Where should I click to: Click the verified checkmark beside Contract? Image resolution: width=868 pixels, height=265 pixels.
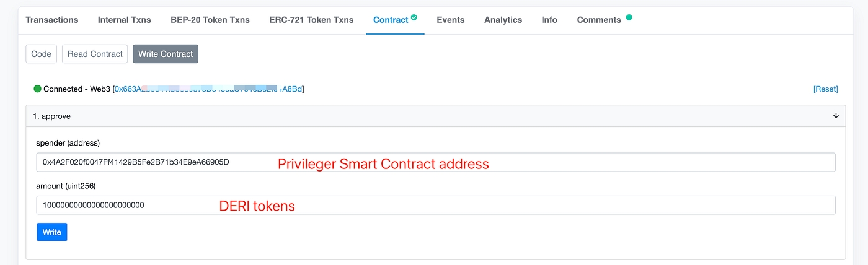414,17
